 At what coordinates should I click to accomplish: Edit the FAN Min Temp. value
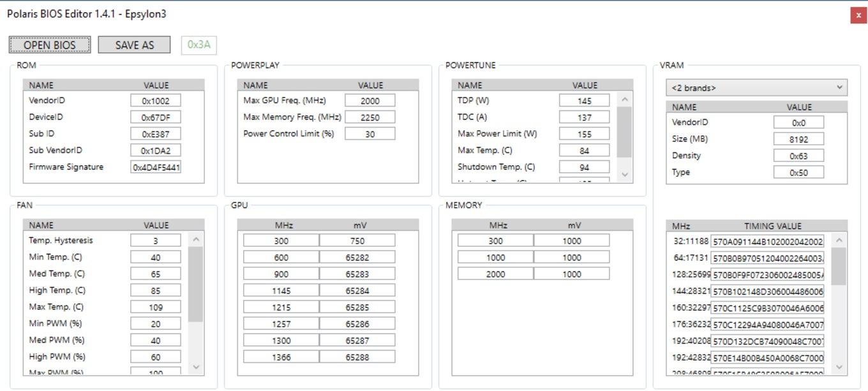(156, 257)
